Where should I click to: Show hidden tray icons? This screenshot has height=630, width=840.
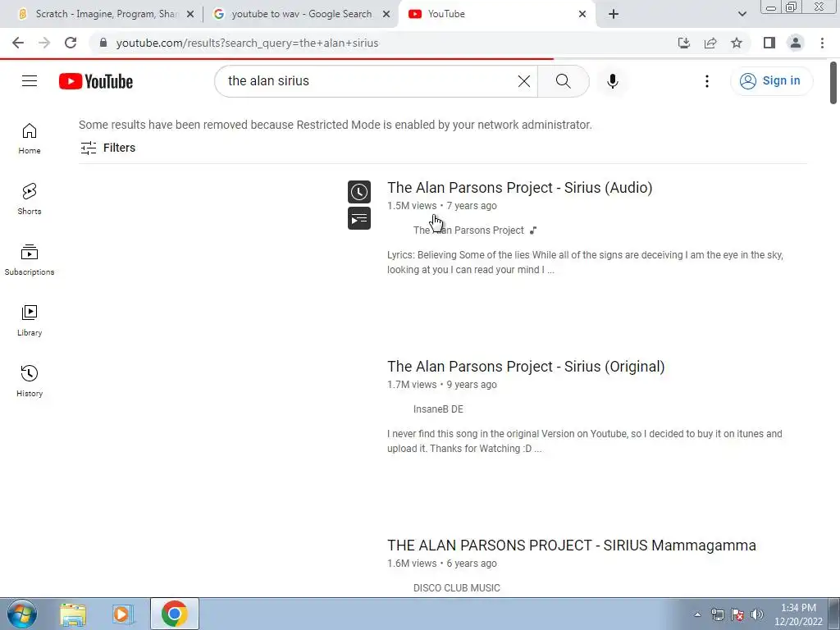(x=697, y=614)
